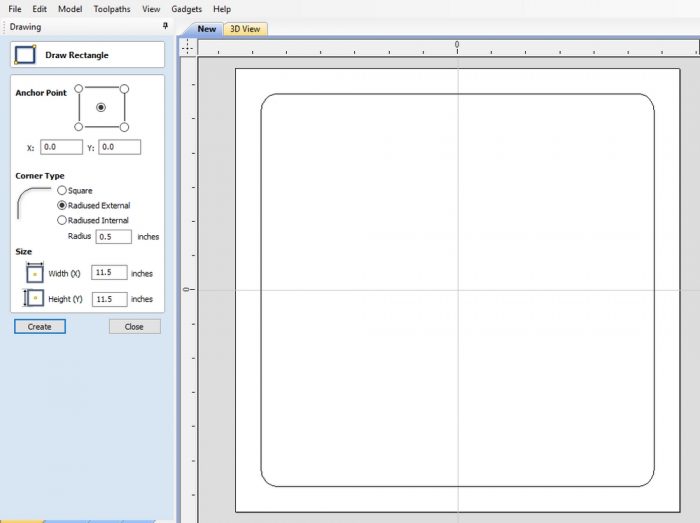Click the Height (Y) size icon
This screenshot has width=700, height=523.
coord(34,298)
